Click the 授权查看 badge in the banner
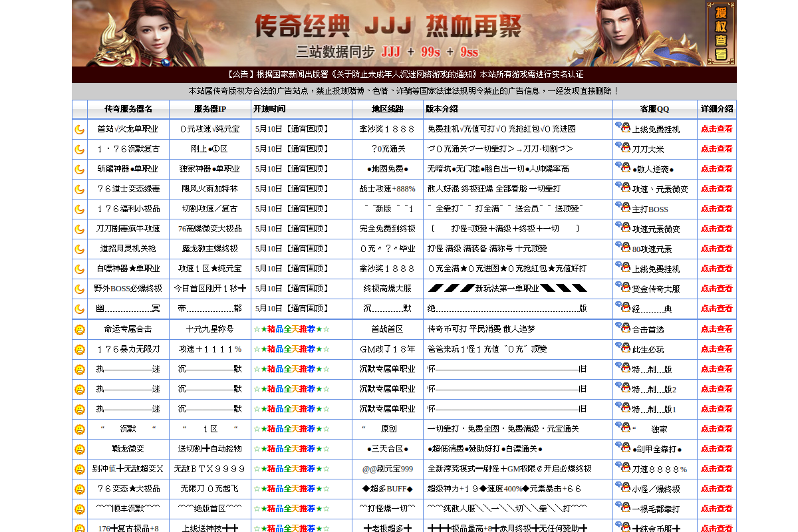The height and width of the screenshot is (532, 798). coord(721,33)
